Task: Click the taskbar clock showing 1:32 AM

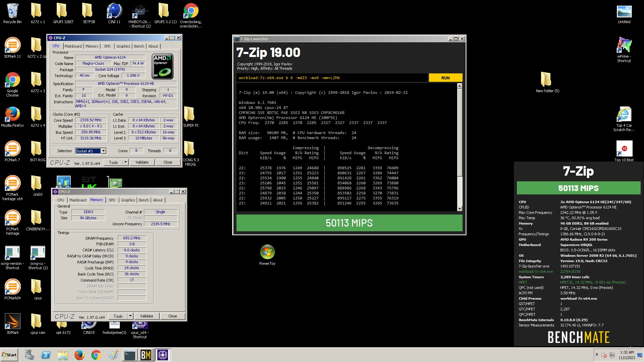Action: (627, 355)
